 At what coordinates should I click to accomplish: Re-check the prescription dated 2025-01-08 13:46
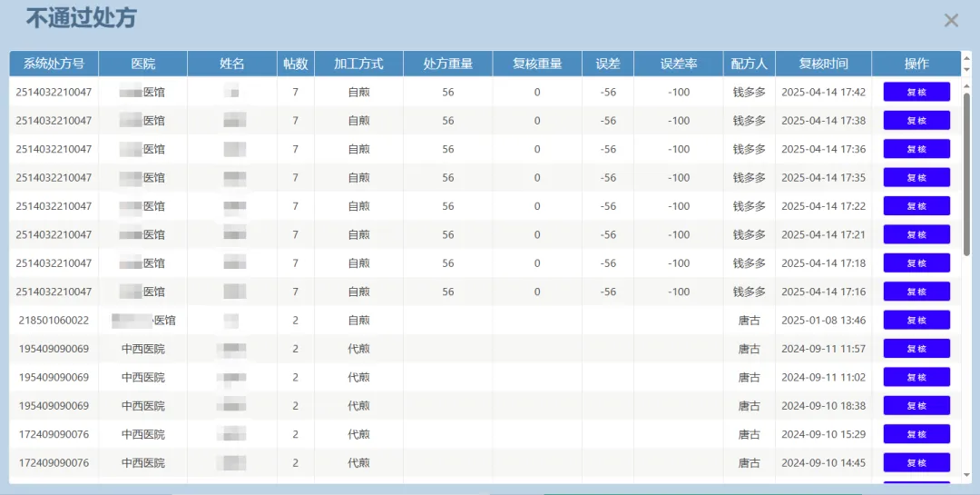[x=916, y=321]
